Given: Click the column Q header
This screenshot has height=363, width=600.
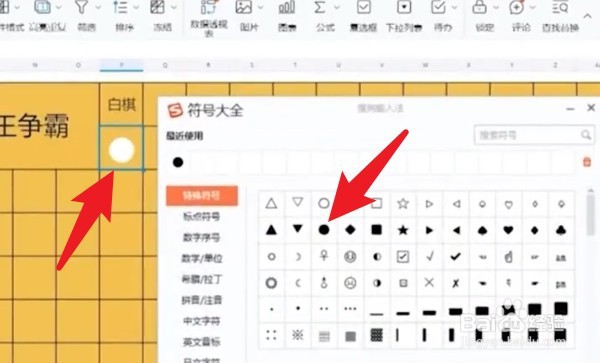Looking at the screenshot, I should point(165,65).
